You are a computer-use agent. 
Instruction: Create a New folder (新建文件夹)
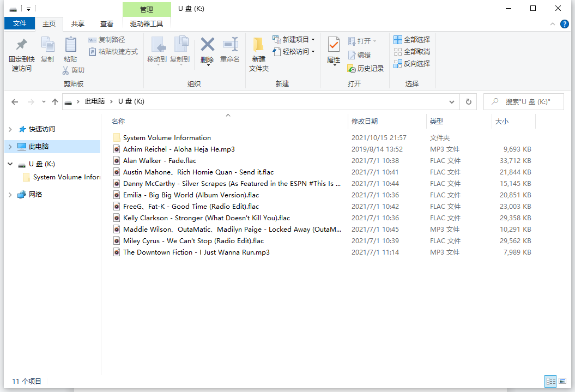[x=258, y=54]
